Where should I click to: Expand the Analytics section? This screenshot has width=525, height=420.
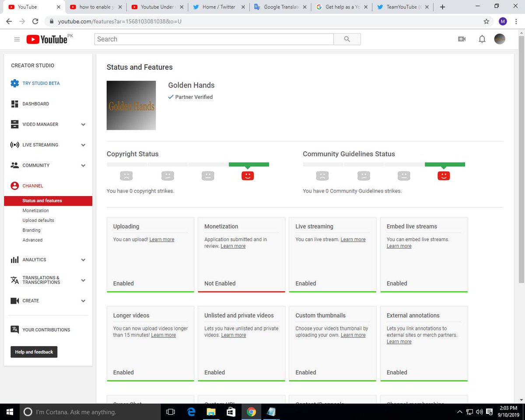coord(83,260)
